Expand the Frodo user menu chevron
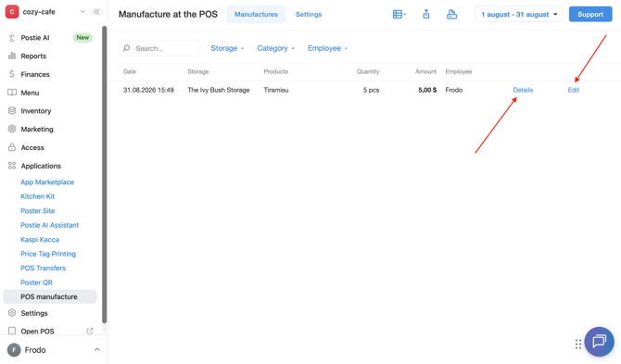Screen dimensions: 621x364 pos(97,350)
